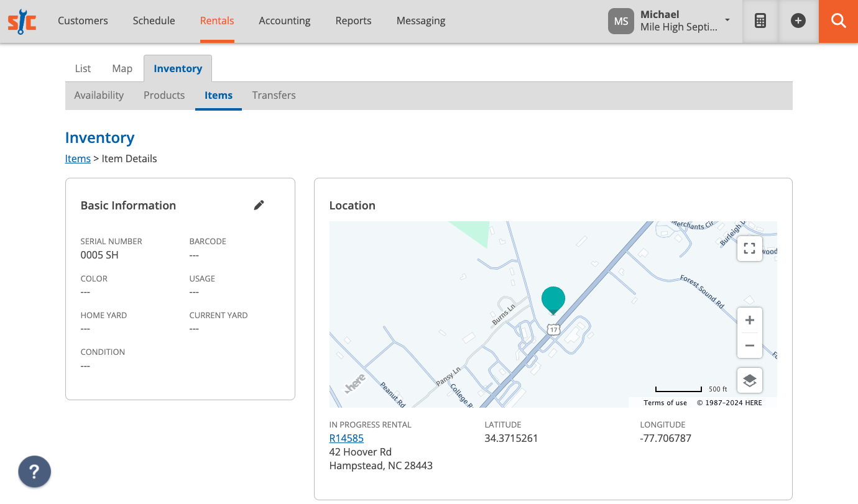Follow the Items breadcrumb link
This screenshot has width=858, height=504.
tap(78, 158)
